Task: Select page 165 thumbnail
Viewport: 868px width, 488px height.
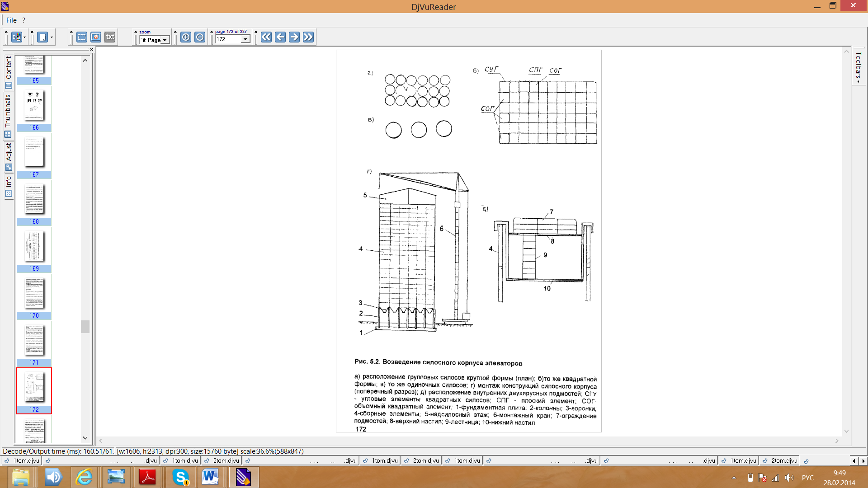Action: [34, 70]
